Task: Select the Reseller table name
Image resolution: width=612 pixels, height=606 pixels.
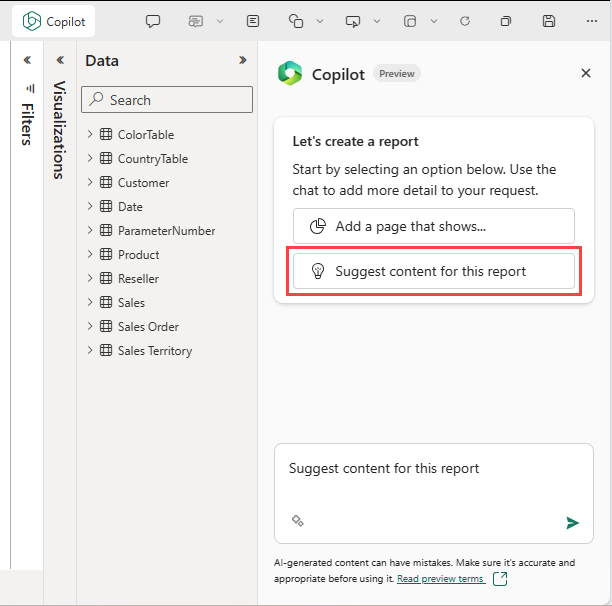Action: tap(138, 279)
